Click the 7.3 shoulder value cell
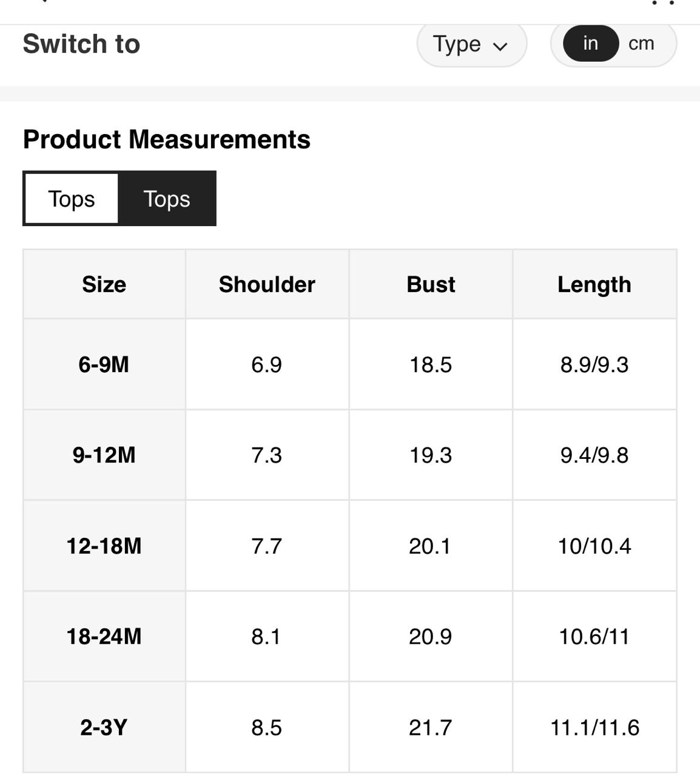 click(267, 455)
